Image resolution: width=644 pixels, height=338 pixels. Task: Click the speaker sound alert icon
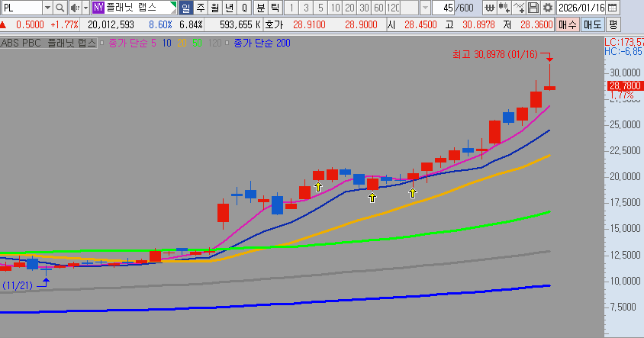(75, 8)
